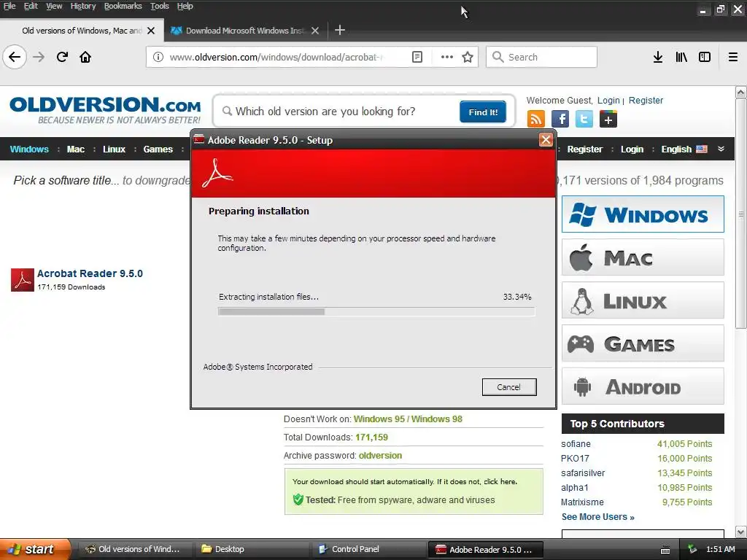Click the Find It! button

coord(483,112)
